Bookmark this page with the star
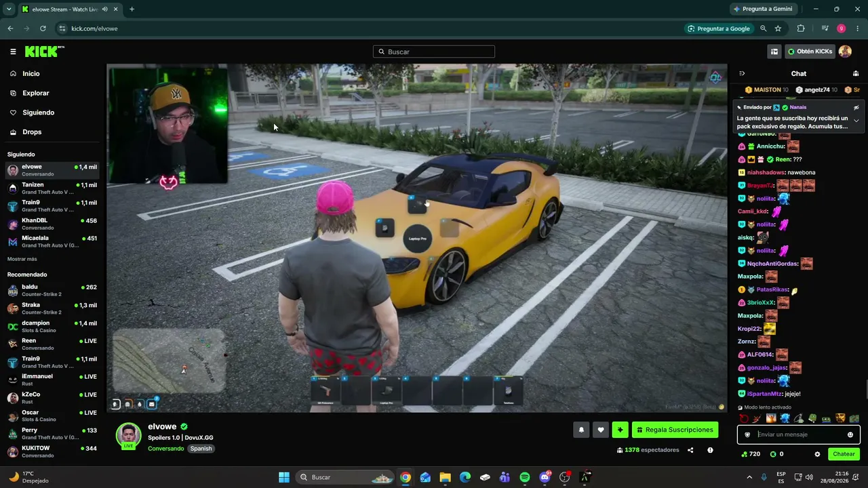868x488 pixels. [x=778, y=28]
